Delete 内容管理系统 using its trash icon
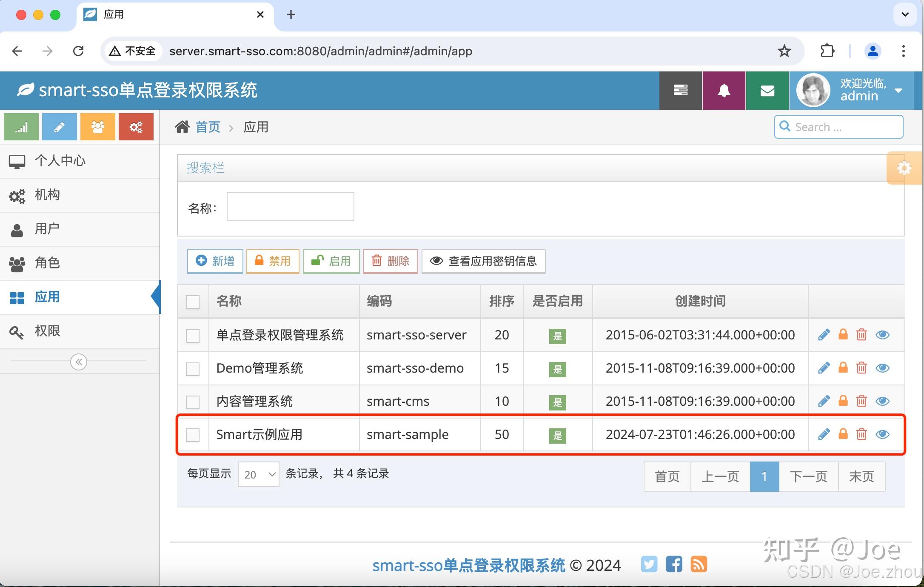The height and width of the screenshot is (587, 924). 862,401
